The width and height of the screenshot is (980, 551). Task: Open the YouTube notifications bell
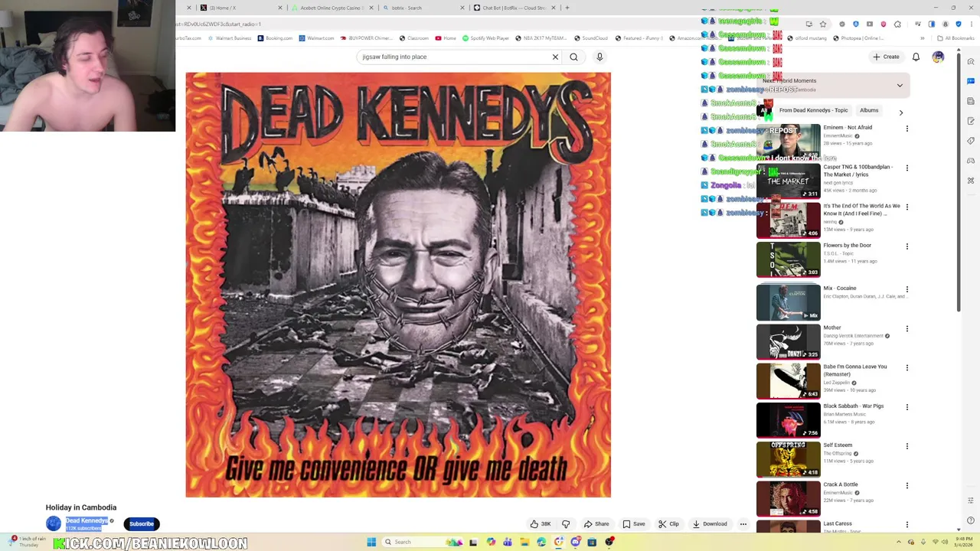point(916,57)
